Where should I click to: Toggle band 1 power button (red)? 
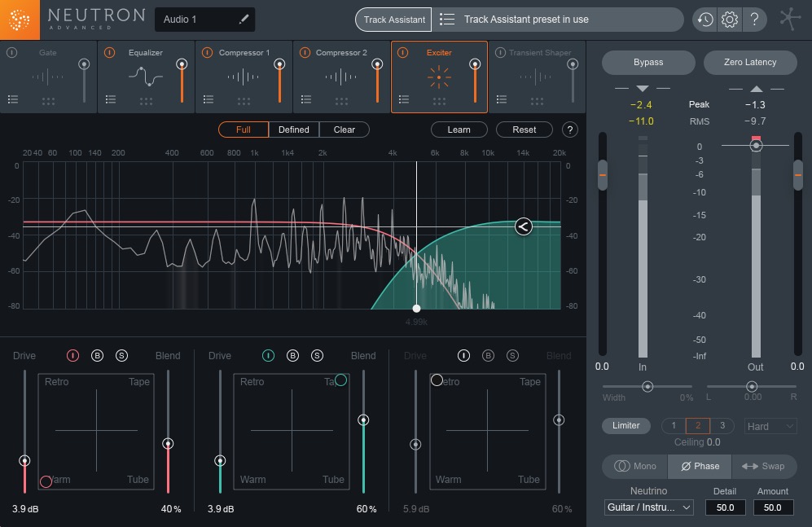coord(72,356)
